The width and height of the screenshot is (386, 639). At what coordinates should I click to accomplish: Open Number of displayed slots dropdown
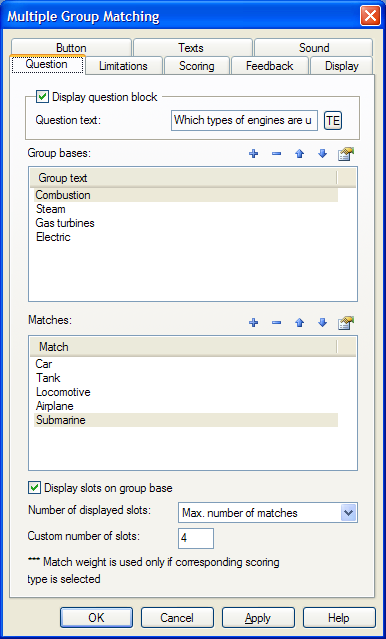(x=349, y=513)
